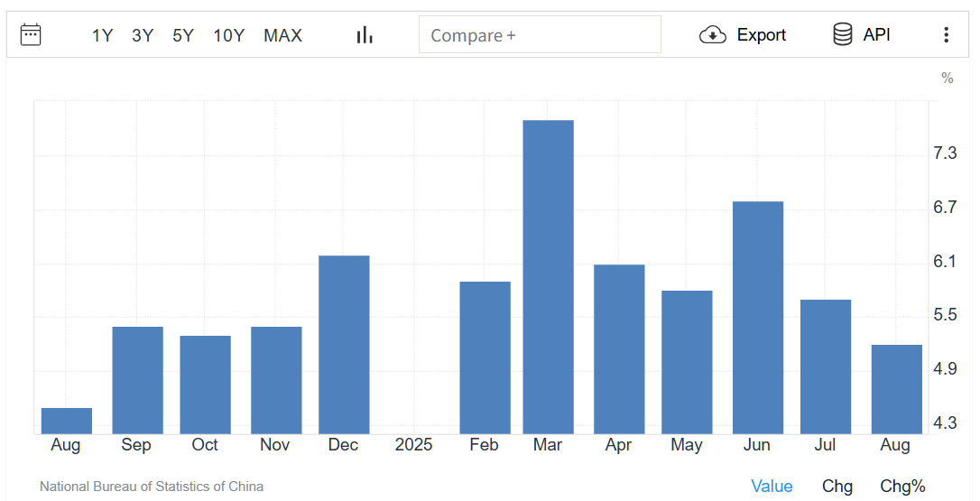Click the November bar
This screenshot has height=501, width=980.
click(276, 380)
